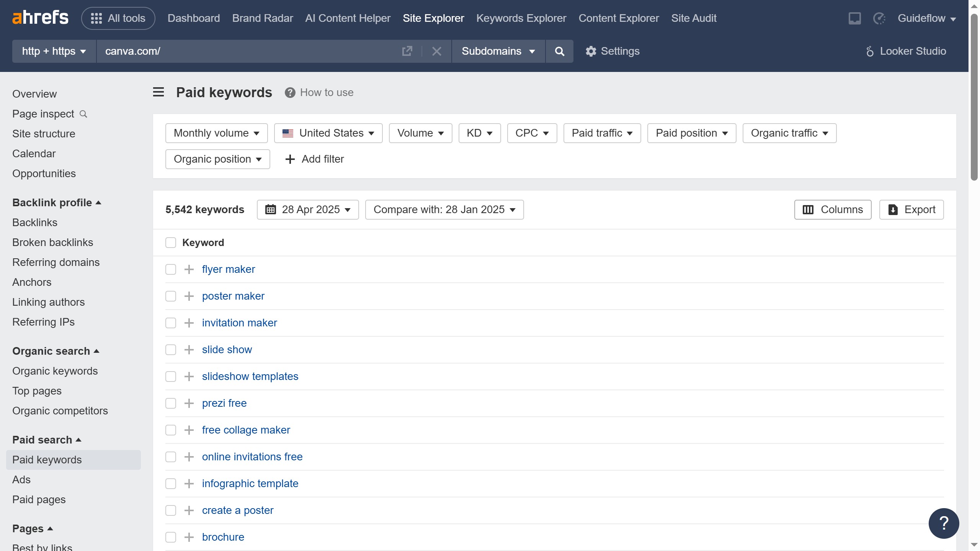Open the invitation maker keyword link
Image resolution: width=980 pixels, height=551 pixels.
click(x=239, y=323)
